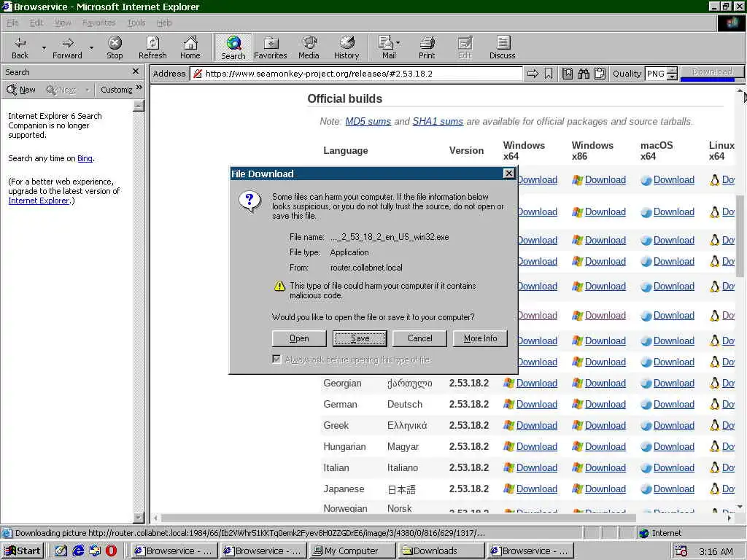This screenshot has height=560, width=747.
Task: Open the Favorites menu
Action: (x=98, y=23)
